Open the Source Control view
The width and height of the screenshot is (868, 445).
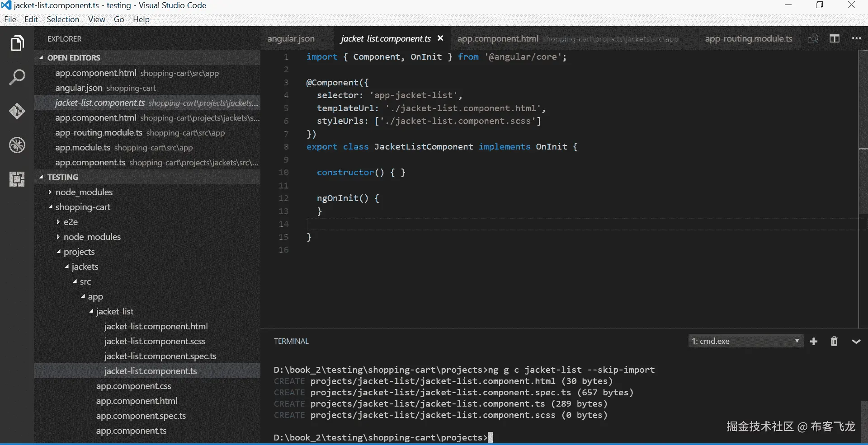[x=17, y=111]
